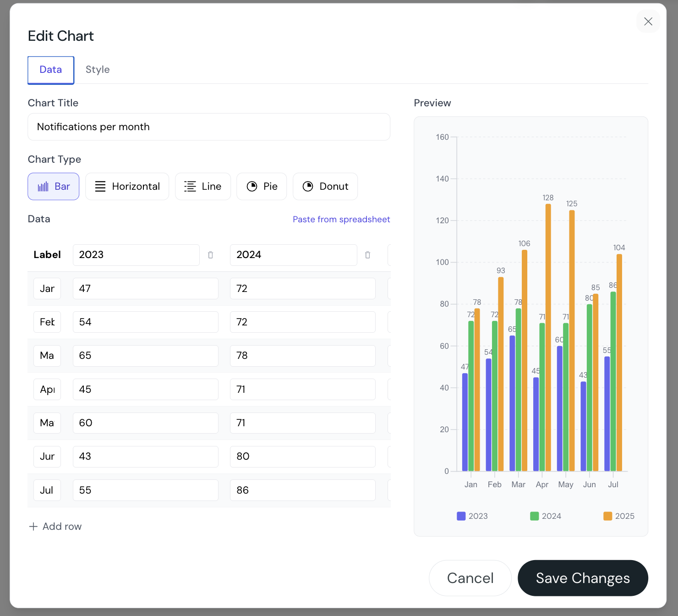Add a new data row

coord(55,527)
